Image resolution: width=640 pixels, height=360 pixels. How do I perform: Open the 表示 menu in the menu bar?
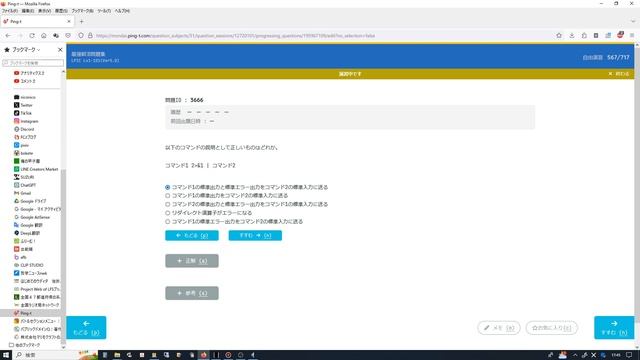click(x=44, y=11)
